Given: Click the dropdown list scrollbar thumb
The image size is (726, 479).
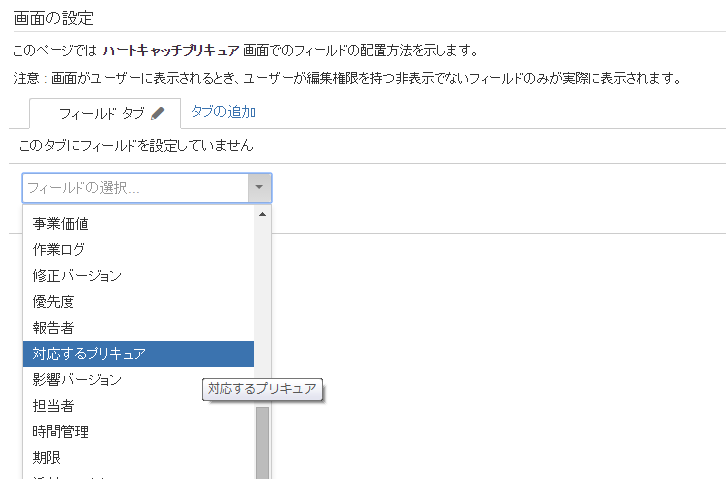Looking at the screenshot, I should [x=263, y=443].
